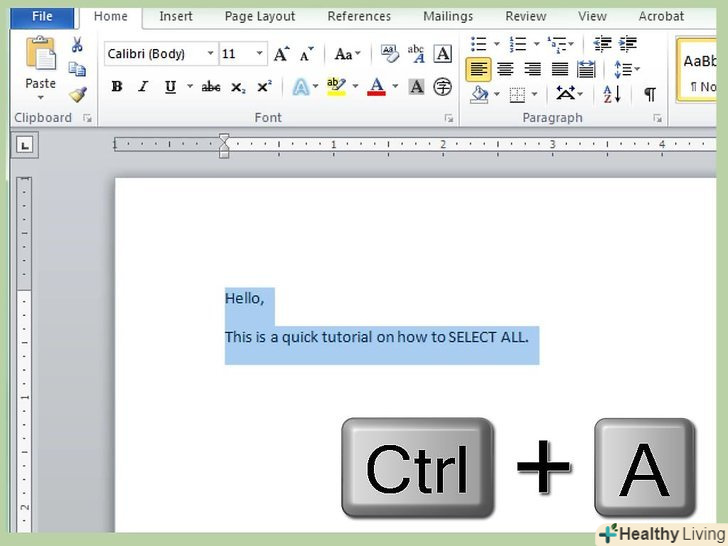Open the Change Case Aa dropdown
Screen dimensions: 728x546
(347, 54)
